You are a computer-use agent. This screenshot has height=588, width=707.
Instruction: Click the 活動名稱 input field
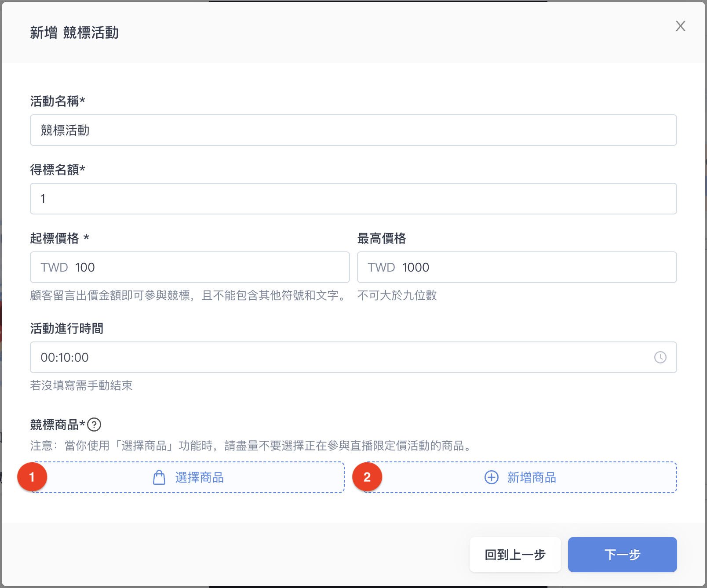353,130
